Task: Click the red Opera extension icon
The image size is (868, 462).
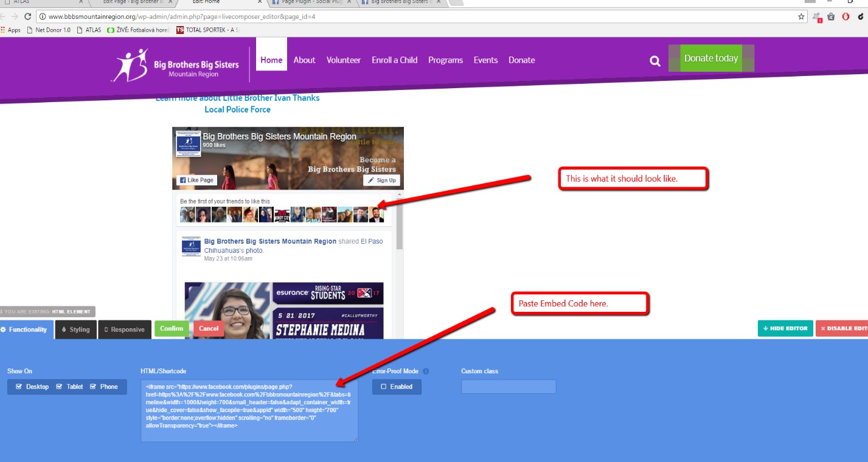Action: [x=845, y=16]
